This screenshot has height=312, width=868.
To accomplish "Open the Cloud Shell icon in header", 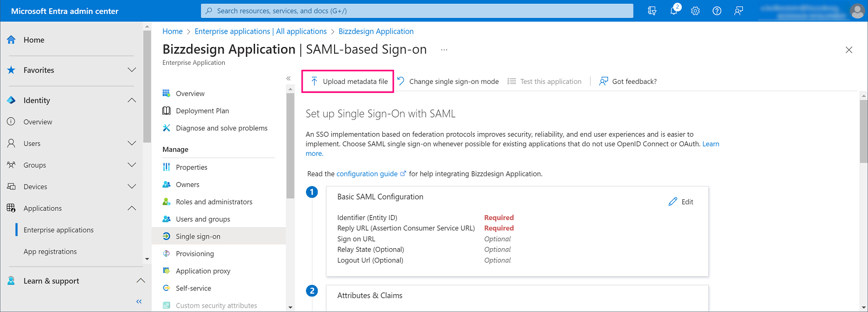I will tap(652, 11).
